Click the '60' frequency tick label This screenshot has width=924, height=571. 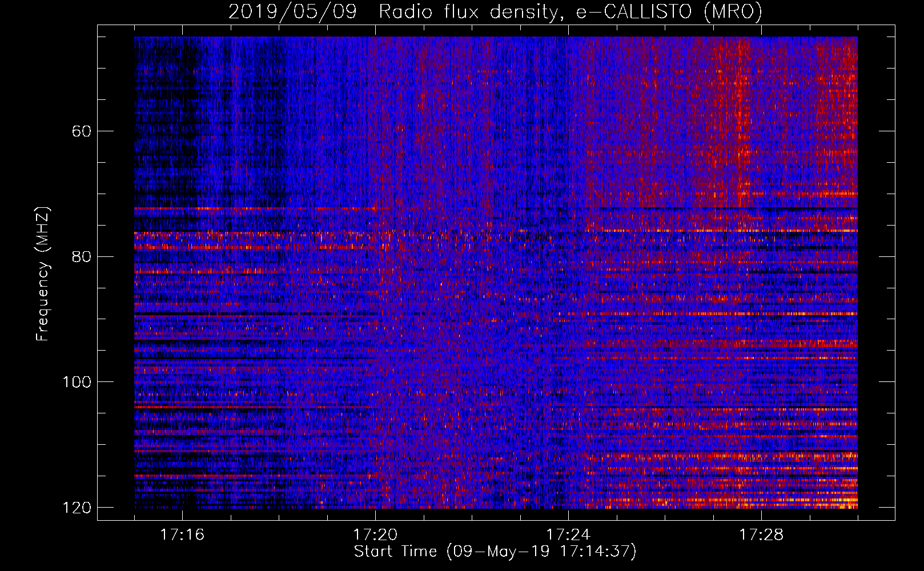pos(82,131)
